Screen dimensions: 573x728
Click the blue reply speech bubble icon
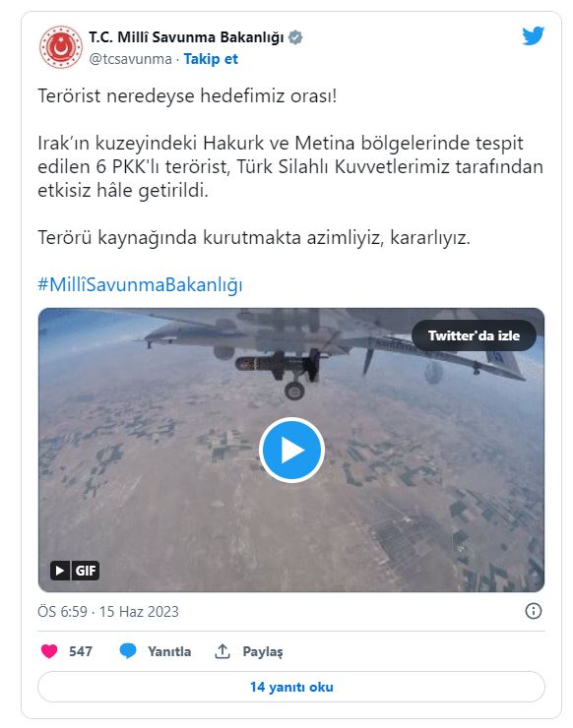click(128, 651)
